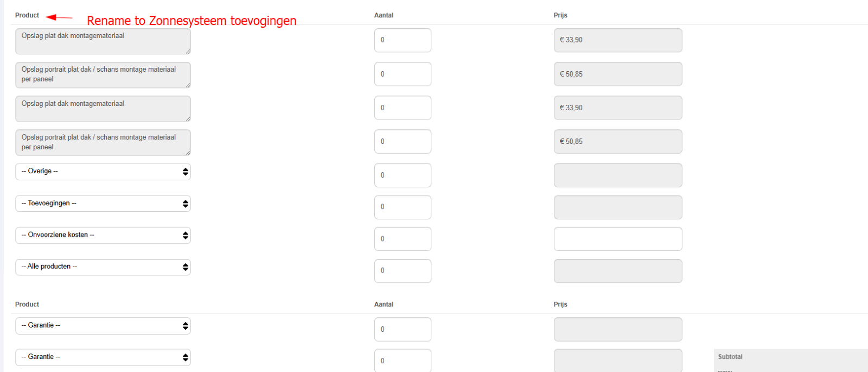This screenshot has width=868, height=372.
Task: Open the Onvoorziene kosten dropdown
Action: point(103,235)
